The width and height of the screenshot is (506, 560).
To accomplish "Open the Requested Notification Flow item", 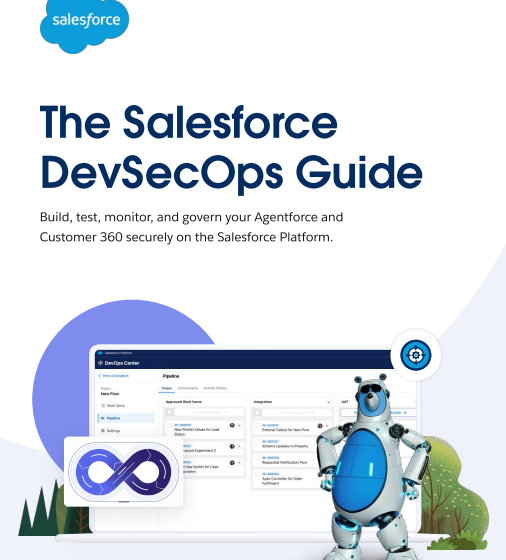I will pos(284,462).
